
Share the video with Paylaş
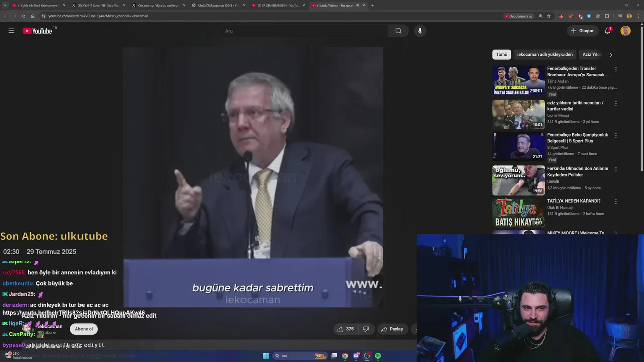[x=392, y=329]
